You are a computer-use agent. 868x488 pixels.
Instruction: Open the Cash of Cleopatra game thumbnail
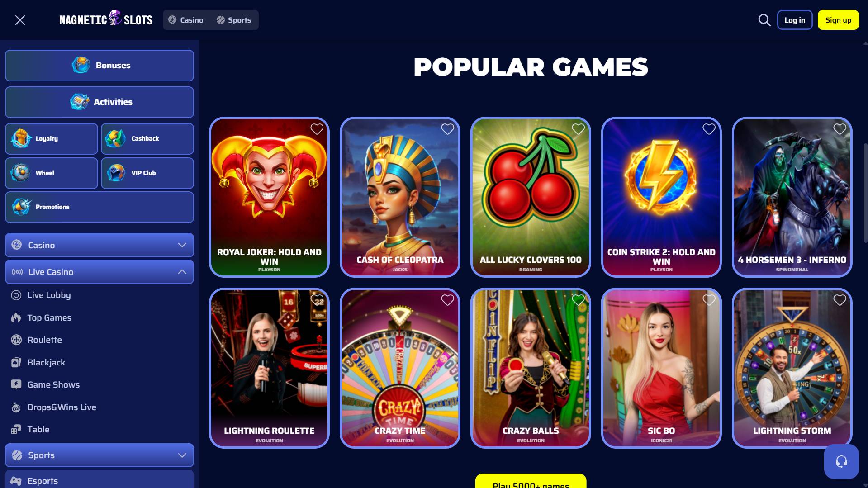[x=400, y=197]
